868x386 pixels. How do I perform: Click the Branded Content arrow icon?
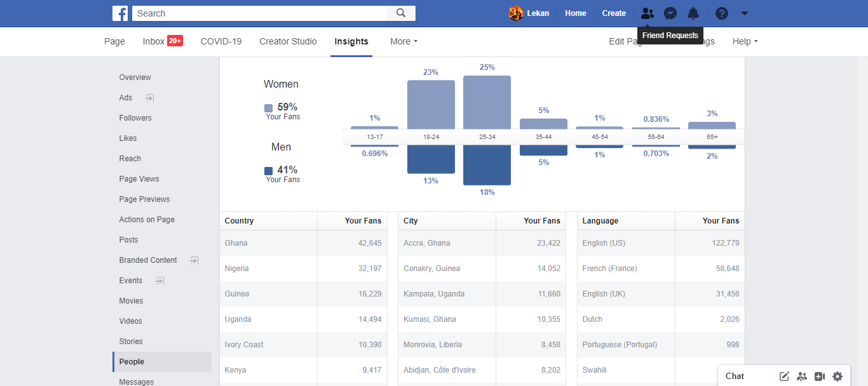coord(194,260)
